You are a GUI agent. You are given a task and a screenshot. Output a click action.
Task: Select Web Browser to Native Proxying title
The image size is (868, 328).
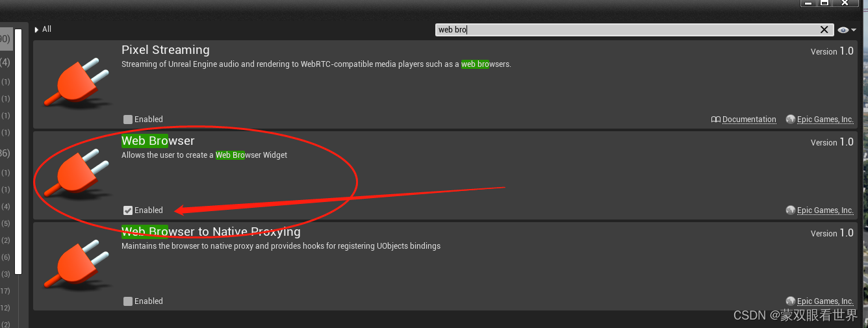click(x=211, y=232)
